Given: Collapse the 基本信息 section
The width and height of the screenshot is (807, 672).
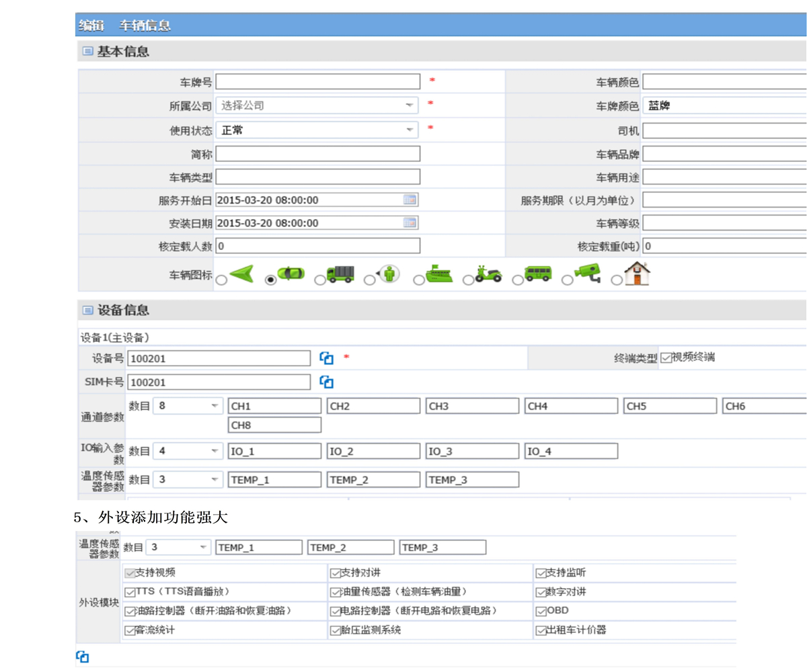Looking at the screenshot, I should (87, 51).
